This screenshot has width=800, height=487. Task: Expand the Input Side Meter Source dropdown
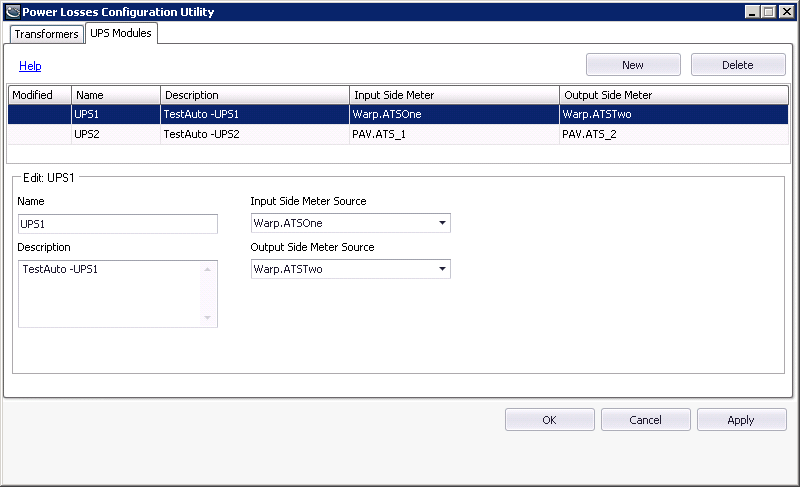[442, 223]
